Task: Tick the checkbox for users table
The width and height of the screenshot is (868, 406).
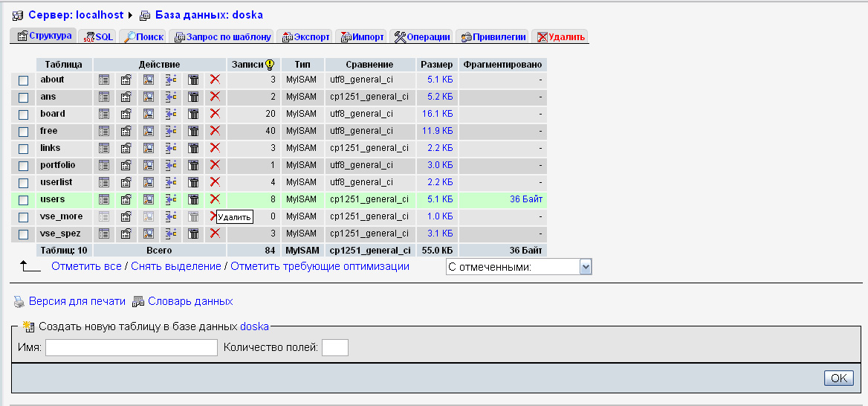Action: (x=23, y=200)
